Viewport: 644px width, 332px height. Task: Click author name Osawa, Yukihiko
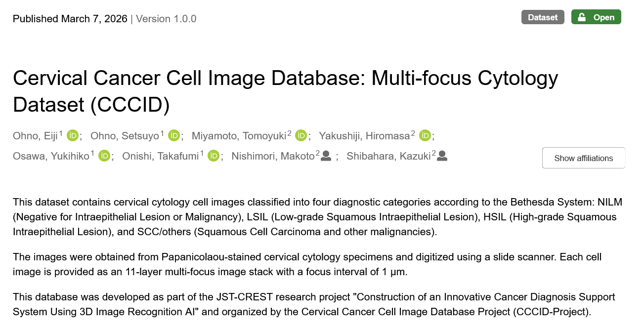coord(51,157)
